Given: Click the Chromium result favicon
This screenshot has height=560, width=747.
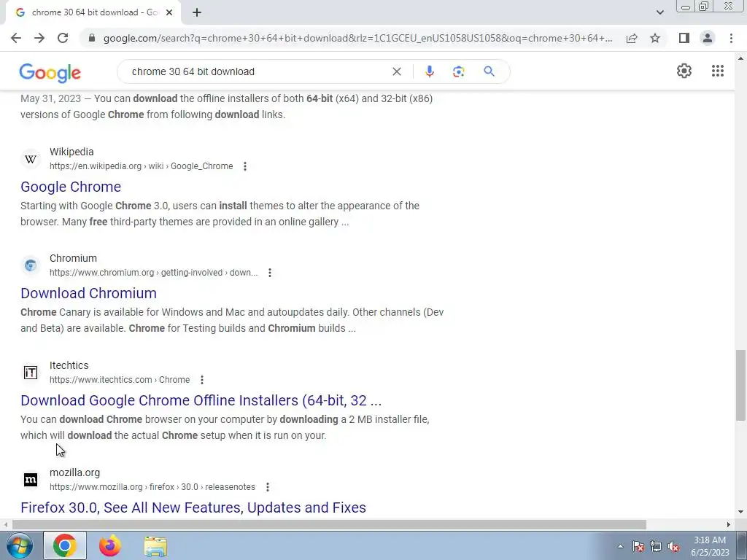Looking at the screenshot, I should (x=31, y=265).
